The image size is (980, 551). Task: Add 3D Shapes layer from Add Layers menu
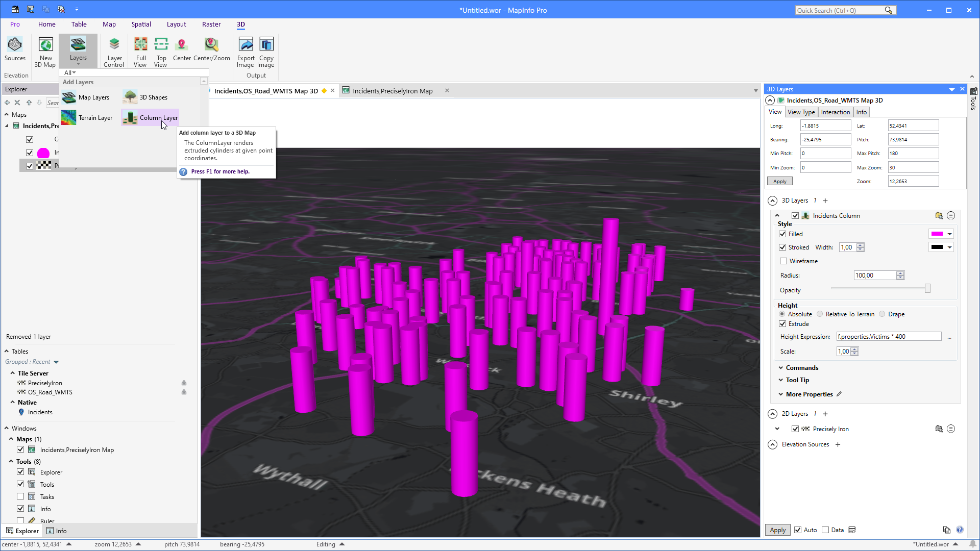click(153, 97)
